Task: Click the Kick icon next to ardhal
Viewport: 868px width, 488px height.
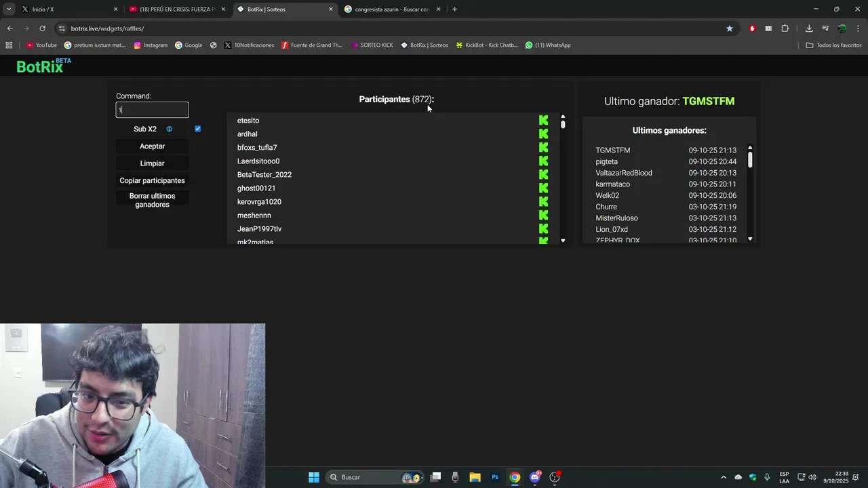Action: coord(543,134)
